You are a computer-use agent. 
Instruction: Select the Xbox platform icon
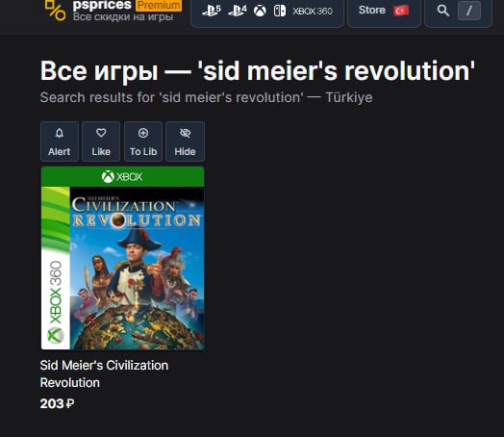click(260, 11)
